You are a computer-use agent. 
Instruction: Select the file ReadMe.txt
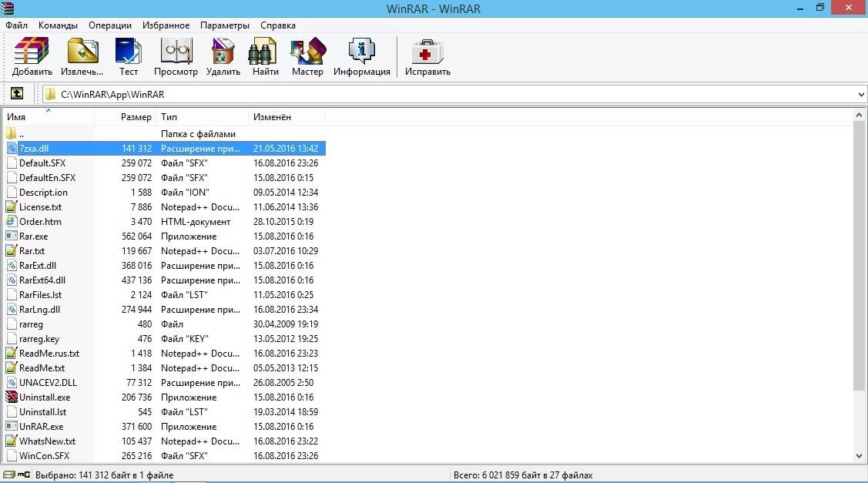tap(42, 367)
